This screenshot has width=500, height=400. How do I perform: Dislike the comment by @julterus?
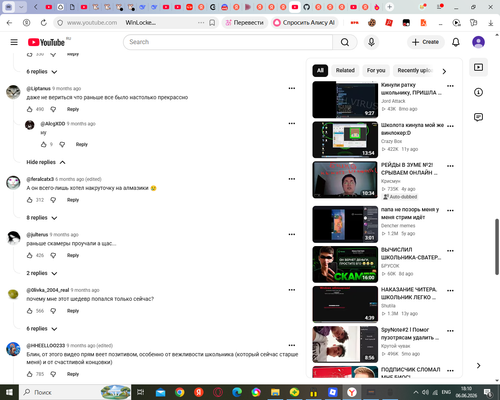tap(53, 255)
